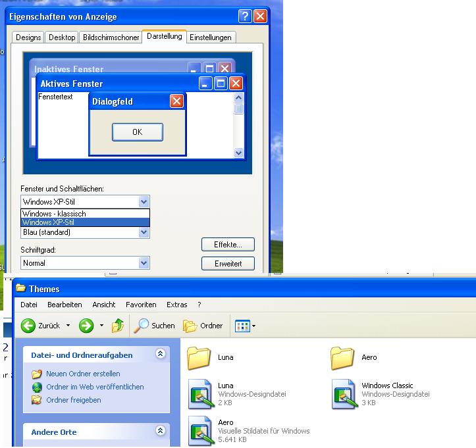The height and width of the screenshot is (448, 476).
Task: Switch to the Einstellungen tab
Action: click(x=211, y=37)
